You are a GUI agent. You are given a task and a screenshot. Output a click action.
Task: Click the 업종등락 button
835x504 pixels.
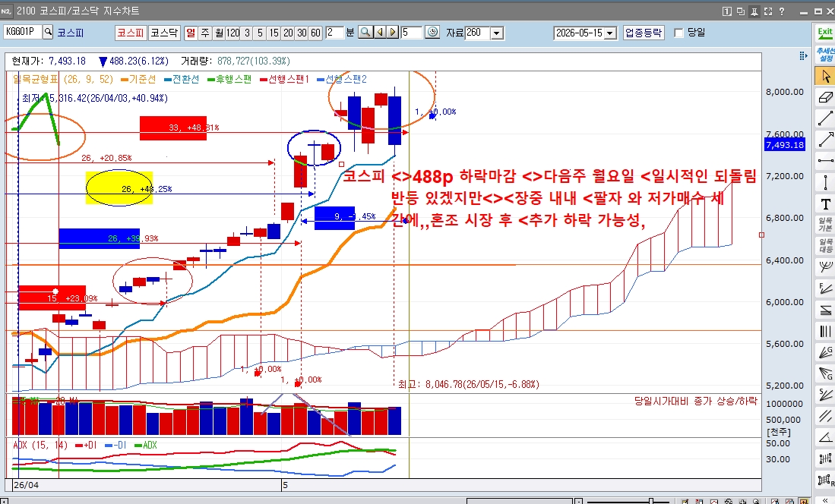(x=644, y=33)
